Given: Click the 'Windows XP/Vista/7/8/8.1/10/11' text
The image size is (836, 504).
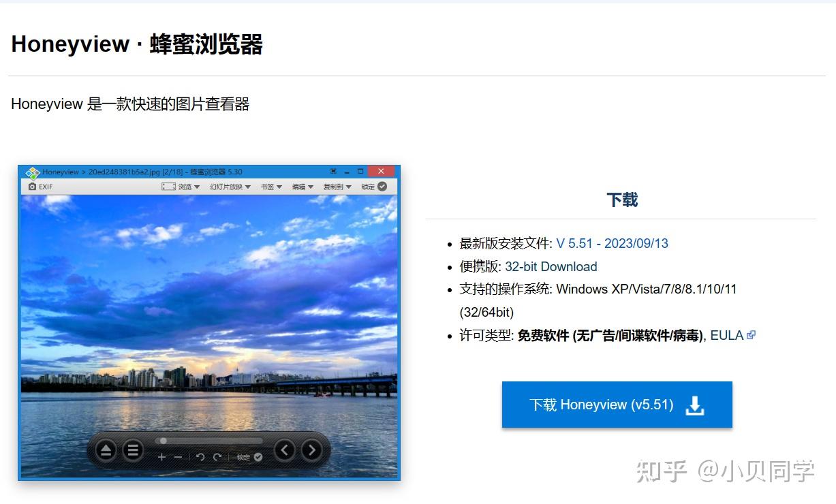Looking at the screenshot, I should (x=647, y=289).
